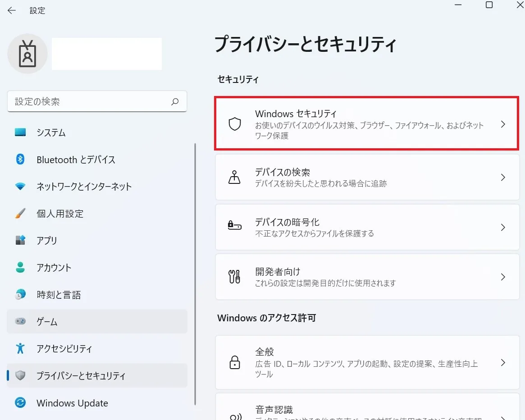Expand デバイスの暗号化 with its chevron
This screenshot has height=420, width=525.
503,227
